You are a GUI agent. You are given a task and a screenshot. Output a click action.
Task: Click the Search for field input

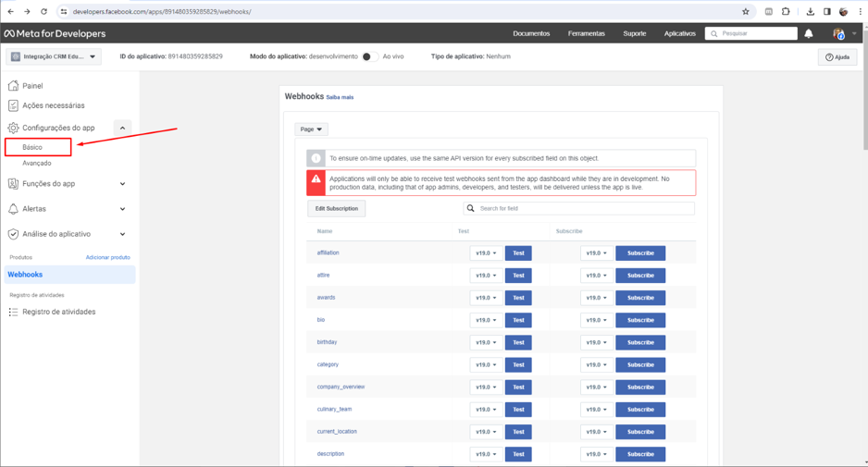click(x=579, y=209)
